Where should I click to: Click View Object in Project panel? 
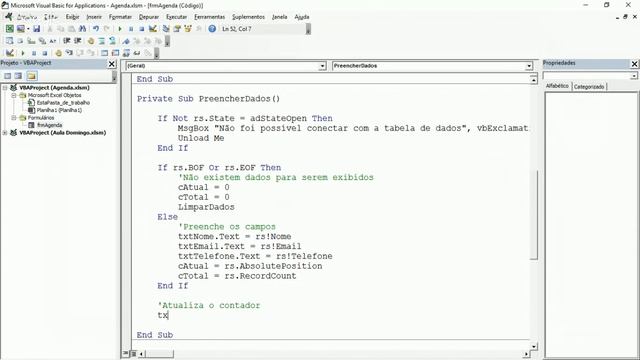coord(18,76)
